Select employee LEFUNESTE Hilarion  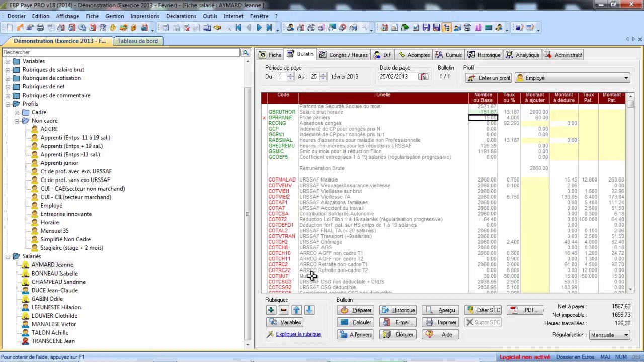click(x=56, y=307)
